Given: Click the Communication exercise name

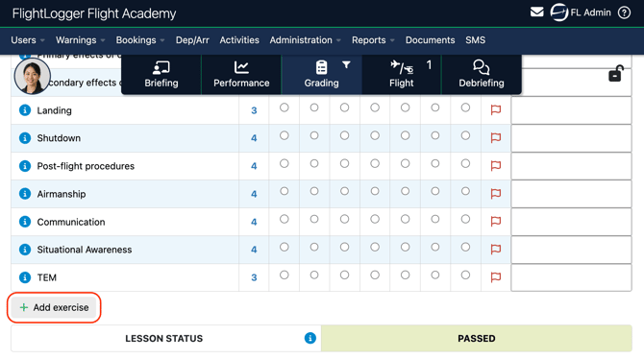Looking at the screenshot, I should click(x=71, y=222).
